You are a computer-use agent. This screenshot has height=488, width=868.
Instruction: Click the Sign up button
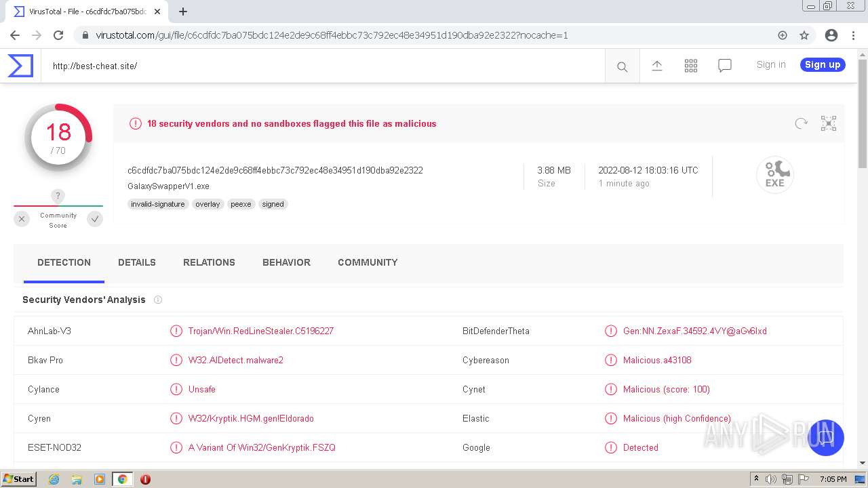(x=823, y=64)
